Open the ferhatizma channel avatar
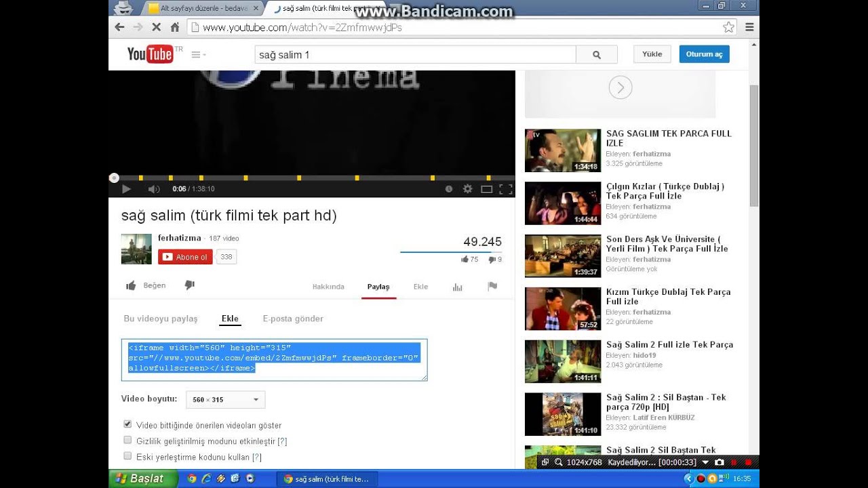 [136, 249]
